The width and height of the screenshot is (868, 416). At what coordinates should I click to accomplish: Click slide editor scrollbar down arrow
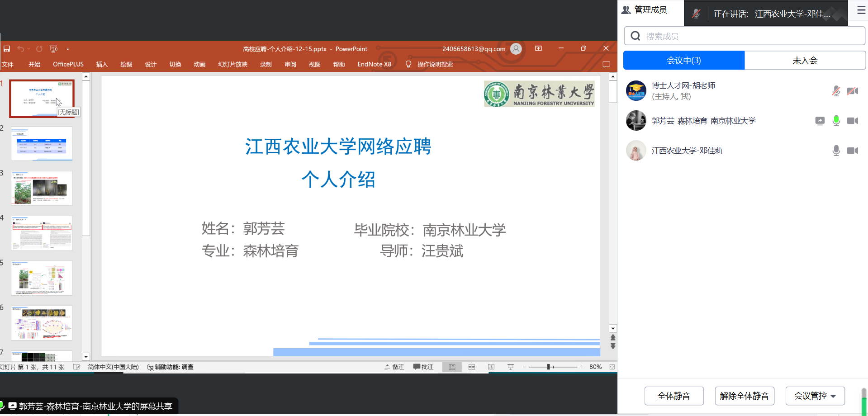[613, 329]
